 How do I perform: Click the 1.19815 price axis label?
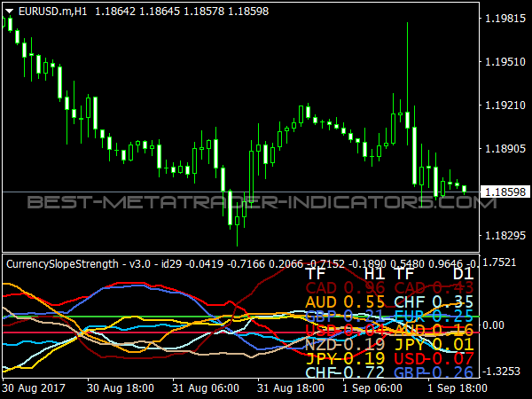click(505, 19)
